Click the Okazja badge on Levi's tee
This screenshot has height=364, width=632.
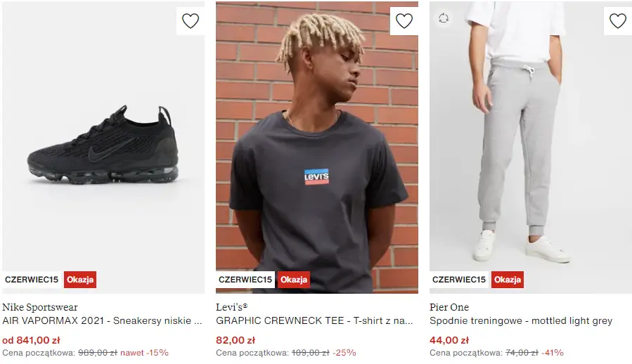click(294, 280)
